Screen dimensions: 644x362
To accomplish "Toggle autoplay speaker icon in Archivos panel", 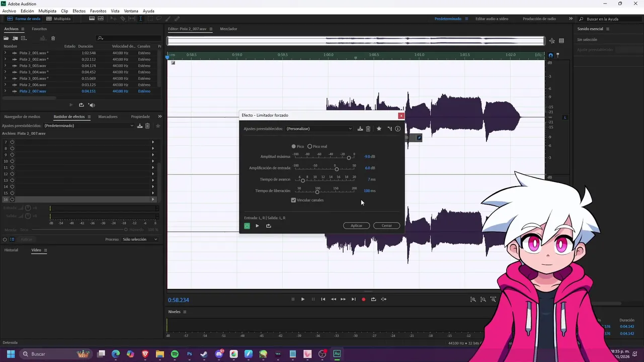I will 92,105.
